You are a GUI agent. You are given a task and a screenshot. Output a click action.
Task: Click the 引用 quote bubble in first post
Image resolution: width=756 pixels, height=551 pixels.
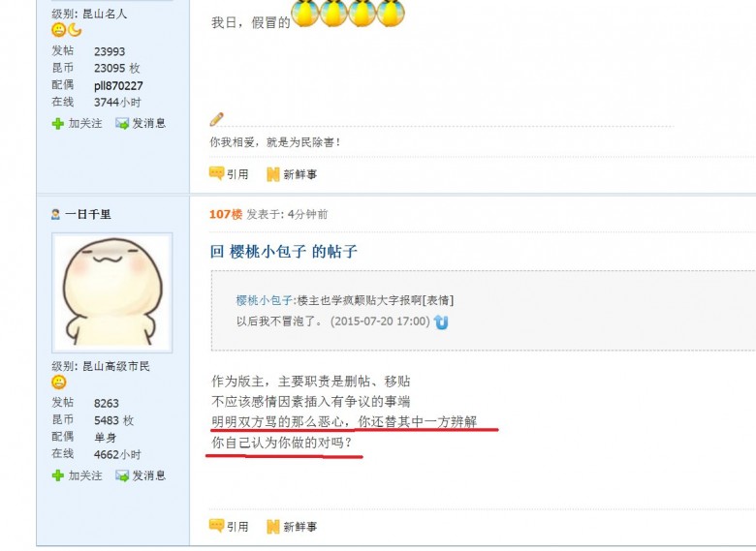(216, 173)
